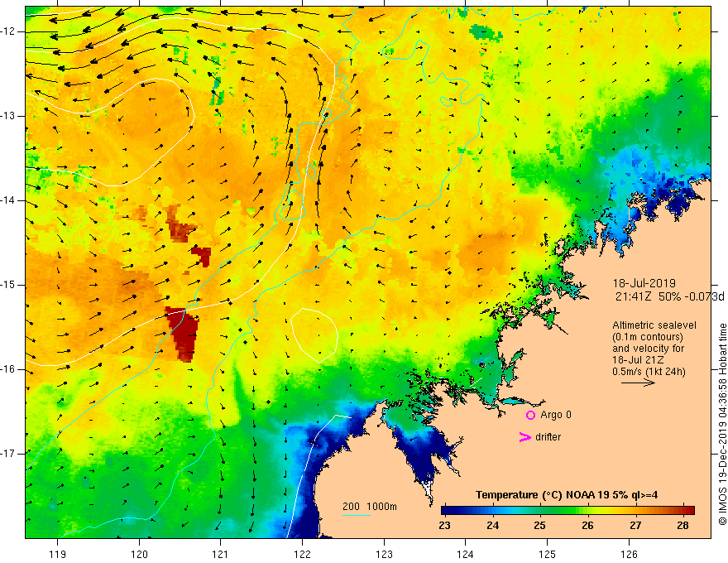Screen dimensions: 728x563
Task: Click the magenta Argo circle legend symbol
Action: [x=530, y=416]
